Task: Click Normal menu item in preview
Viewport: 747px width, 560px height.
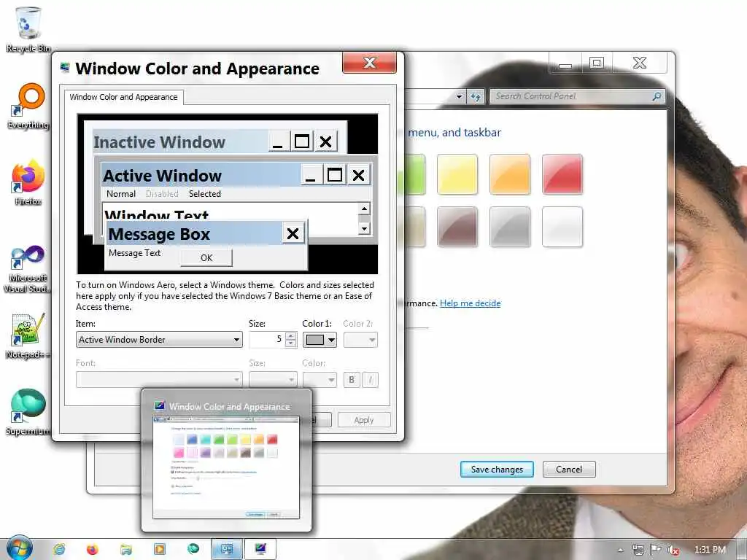Action: click(121, 194)
